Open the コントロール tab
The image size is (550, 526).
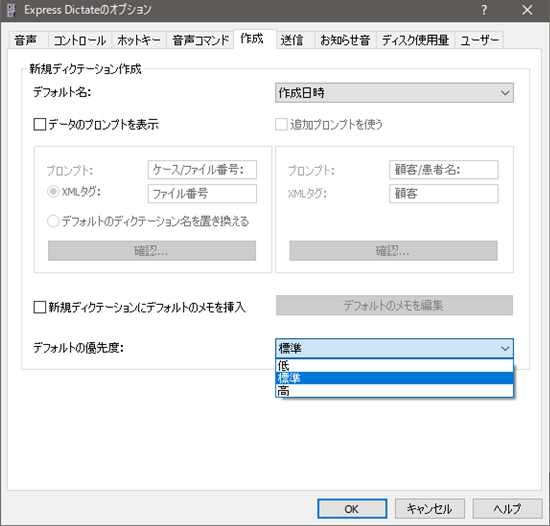(x=80, y=40)
